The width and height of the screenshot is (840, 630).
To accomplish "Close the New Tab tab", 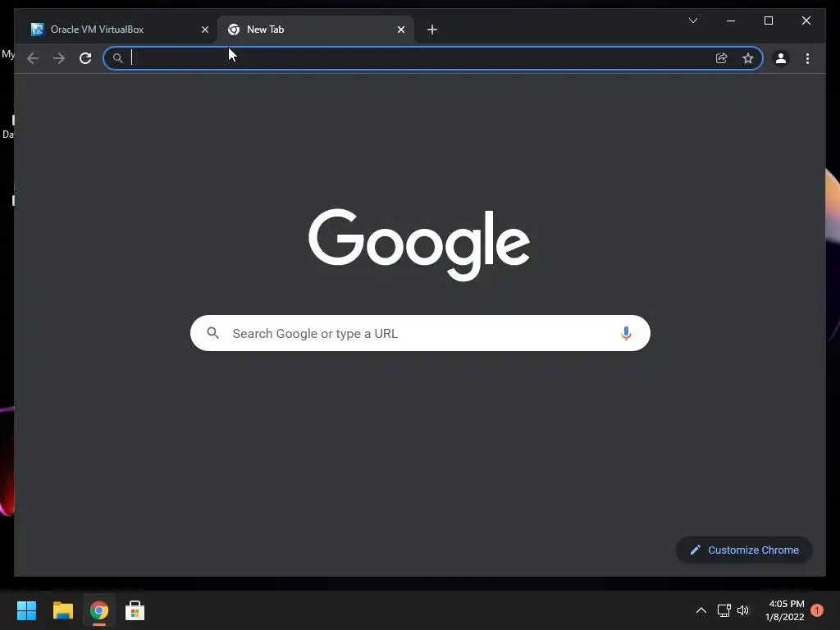I will [x=400, y=30].
